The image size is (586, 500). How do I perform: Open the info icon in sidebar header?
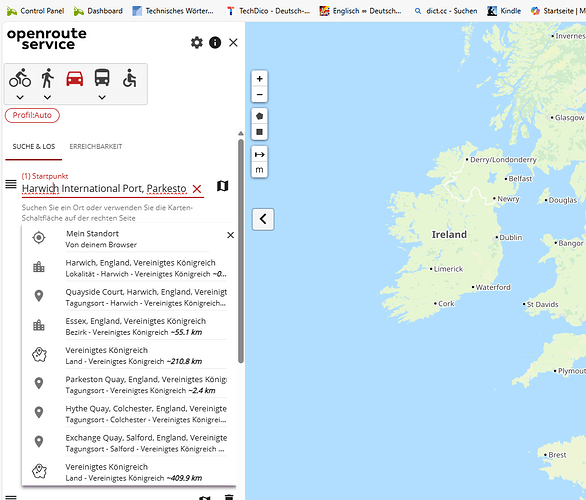pyautogui.click(x=215, y=43)
